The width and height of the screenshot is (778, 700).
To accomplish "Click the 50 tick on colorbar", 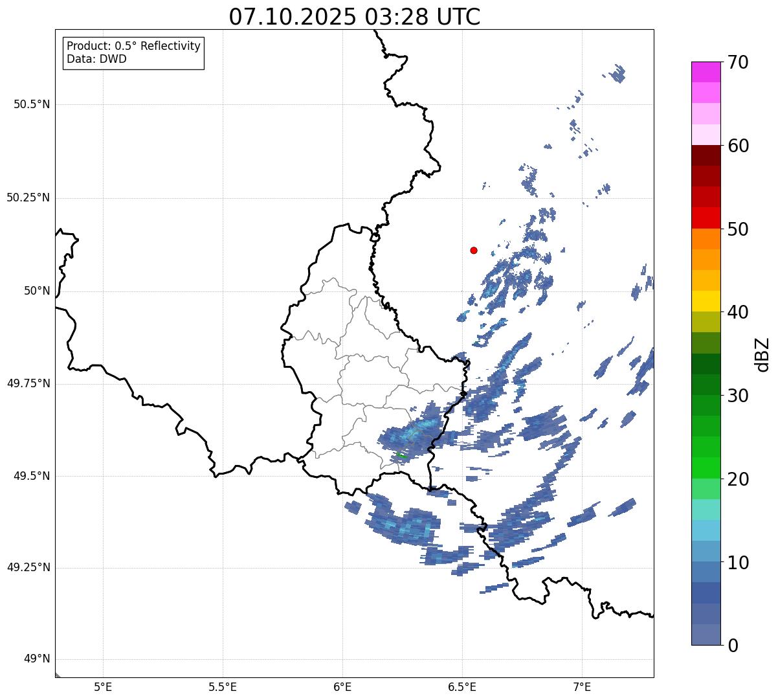I will click(x=738, y=229).
